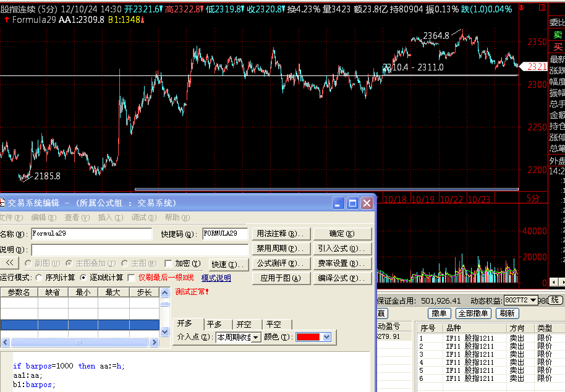Click the 费率设置 button
Screen dimensions: 565x392
coord(342,263)
